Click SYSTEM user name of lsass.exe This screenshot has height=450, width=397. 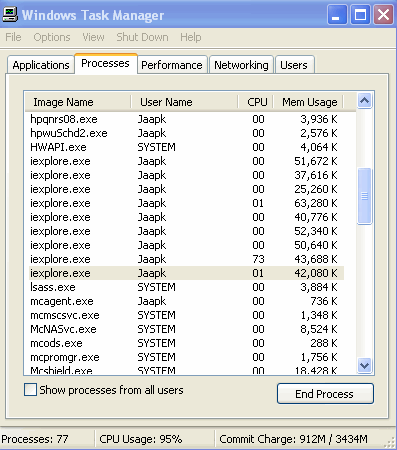[x=157, y=287]
